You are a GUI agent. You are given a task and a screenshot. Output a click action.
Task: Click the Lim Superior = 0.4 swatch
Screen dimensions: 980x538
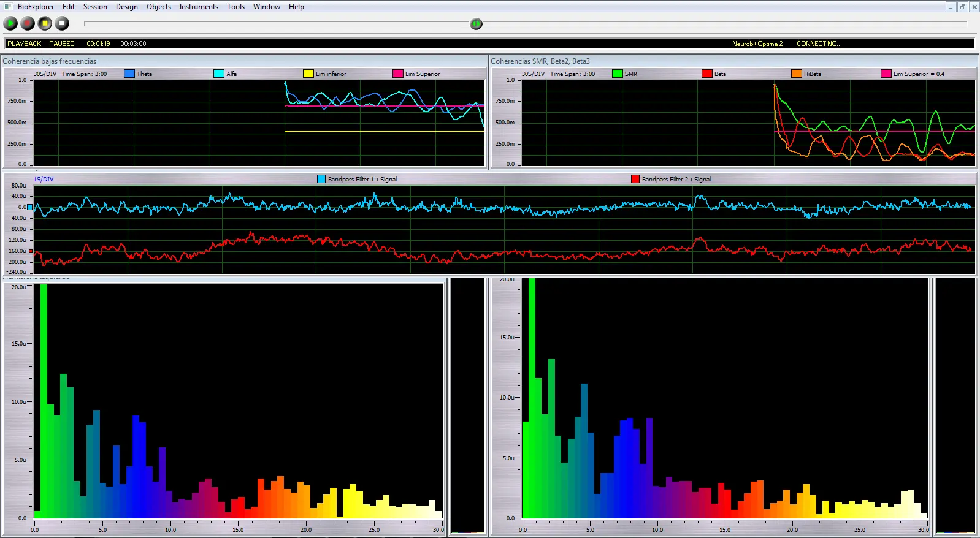[886, 74]
